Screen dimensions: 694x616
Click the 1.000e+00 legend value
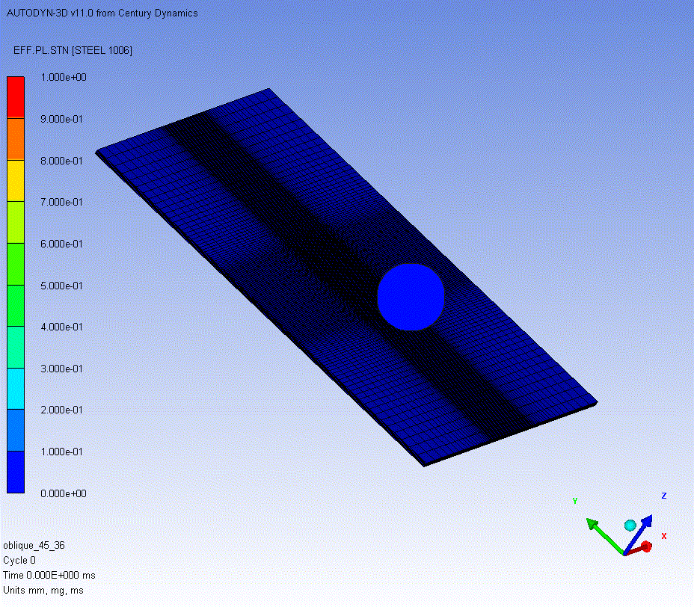click(64, 78)
